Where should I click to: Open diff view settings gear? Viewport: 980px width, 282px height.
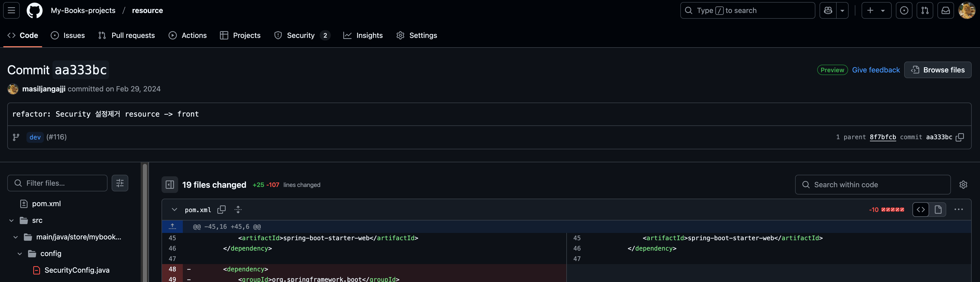coord(963,185)
